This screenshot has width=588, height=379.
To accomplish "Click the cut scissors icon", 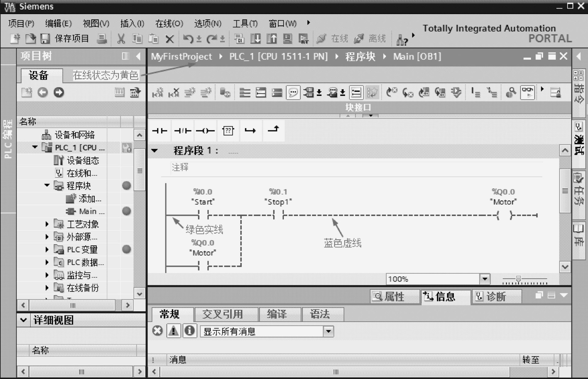I will [121, 39].
